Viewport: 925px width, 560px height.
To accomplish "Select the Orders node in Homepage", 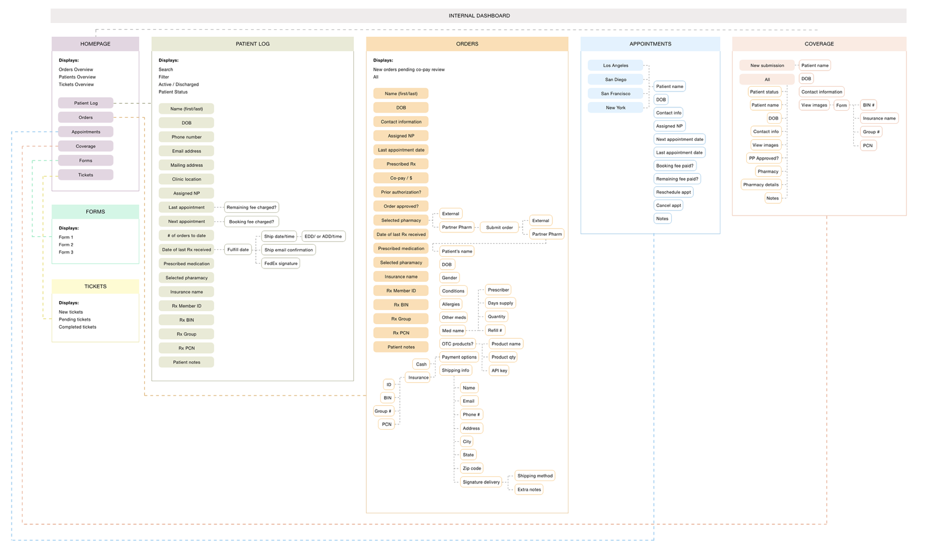I will point(85,117).
